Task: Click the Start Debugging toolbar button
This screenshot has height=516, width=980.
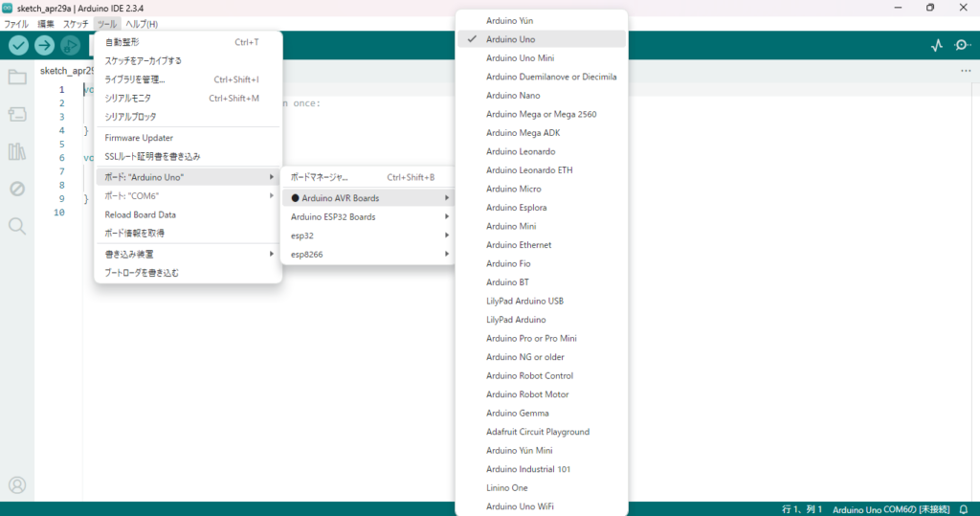Action: point(70,45)
